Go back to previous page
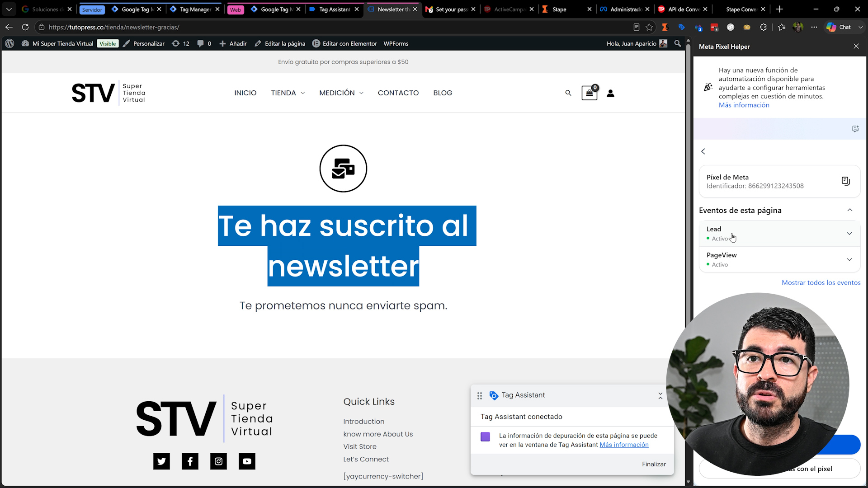868x488 pixels. (x=9, y=27)
